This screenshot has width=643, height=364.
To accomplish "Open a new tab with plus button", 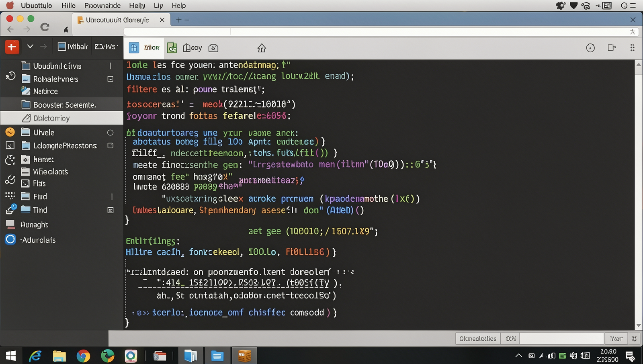I will (178, 20).
